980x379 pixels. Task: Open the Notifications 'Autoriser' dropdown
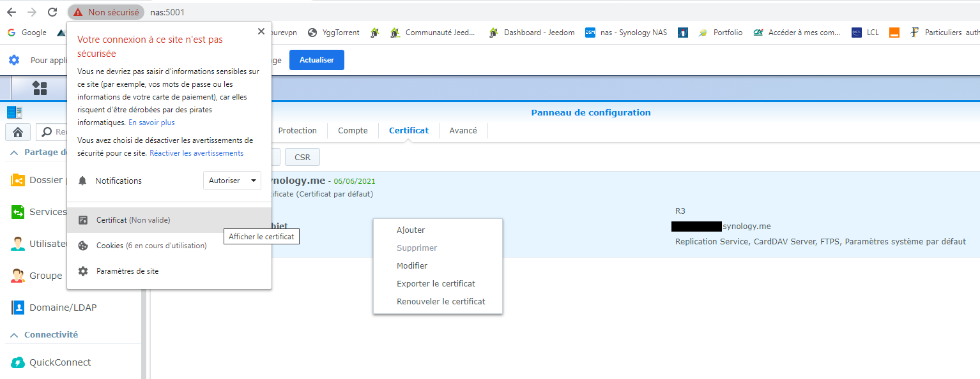[x=232, y=181]
